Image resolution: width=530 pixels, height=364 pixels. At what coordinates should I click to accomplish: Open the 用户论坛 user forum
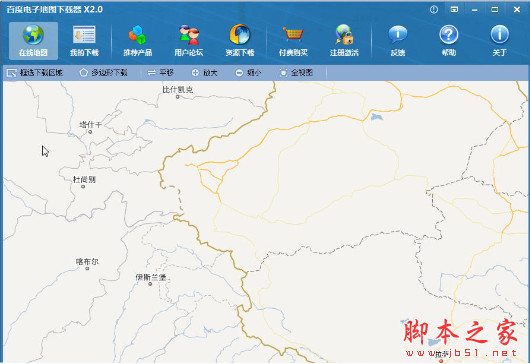click(189, 41)
